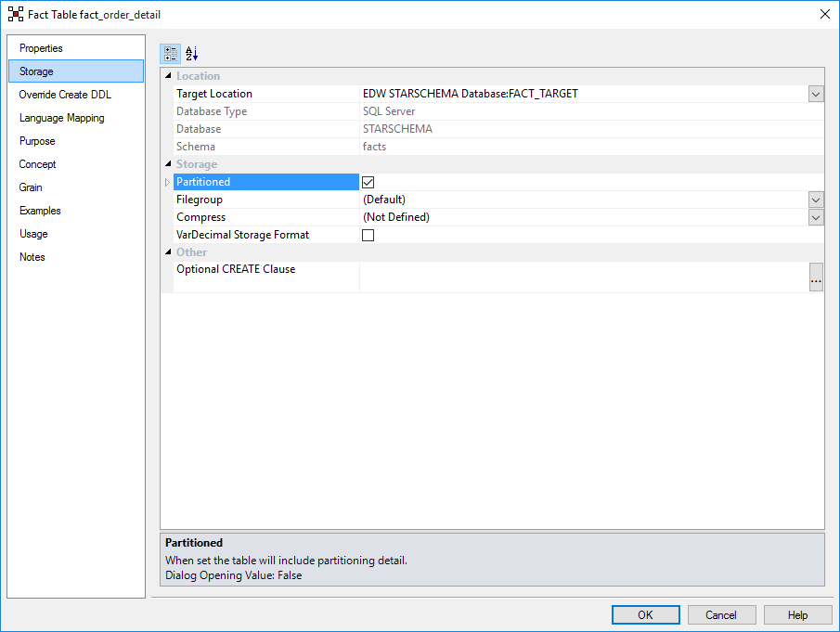Collapse the Other category section

168,252
